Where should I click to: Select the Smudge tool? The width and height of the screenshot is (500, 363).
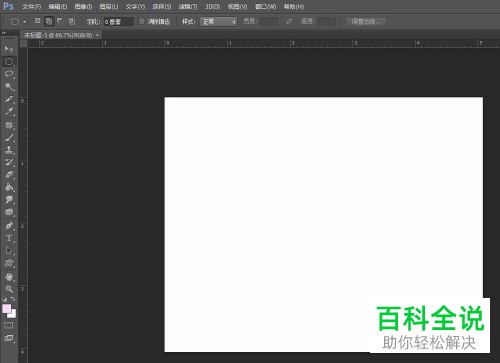tap(9, 200)
